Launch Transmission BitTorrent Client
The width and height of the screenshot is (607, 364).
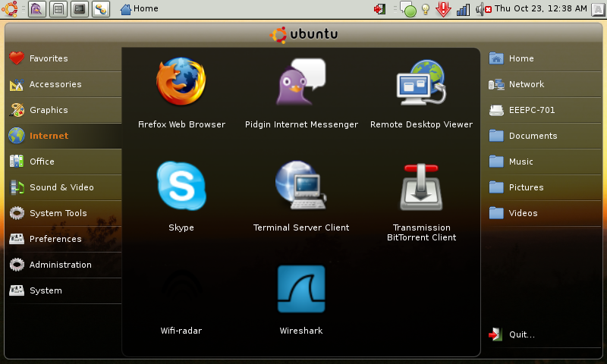tap(421, 201)
